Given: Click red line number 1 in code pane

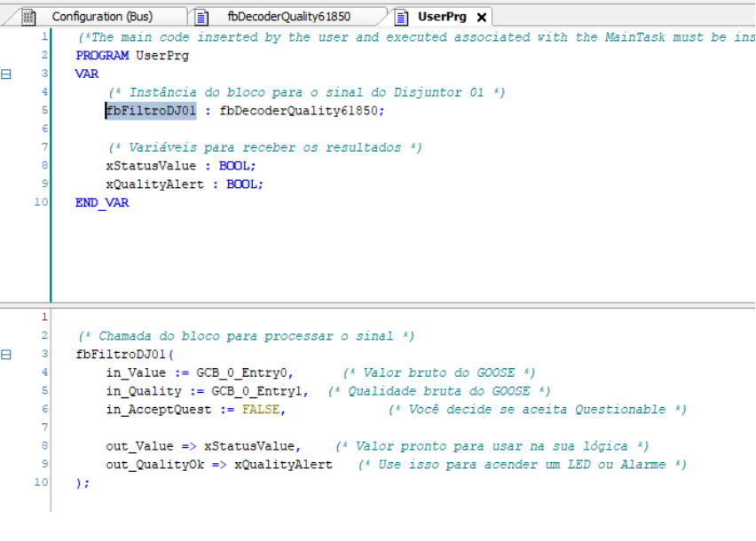Looking at the screenshot, I should [x=44, y=318].
